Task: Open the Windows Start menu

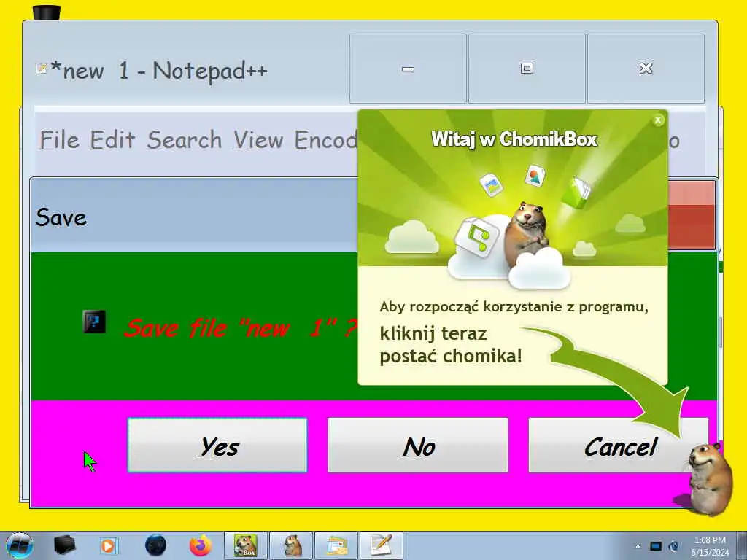Action: coord(20,545)
